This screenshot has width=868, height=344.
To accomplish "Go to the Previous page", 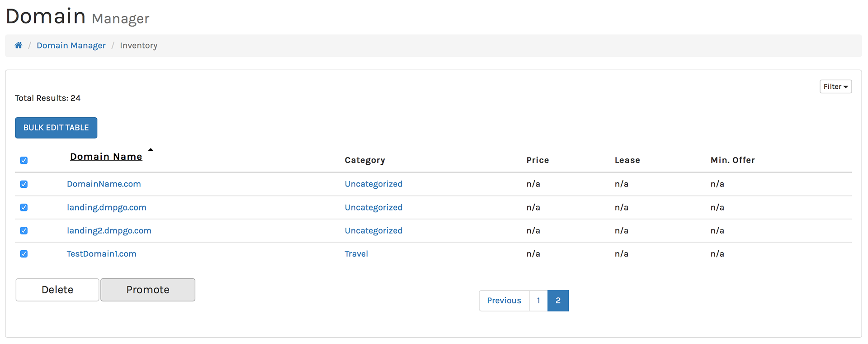I will (504, 301).
